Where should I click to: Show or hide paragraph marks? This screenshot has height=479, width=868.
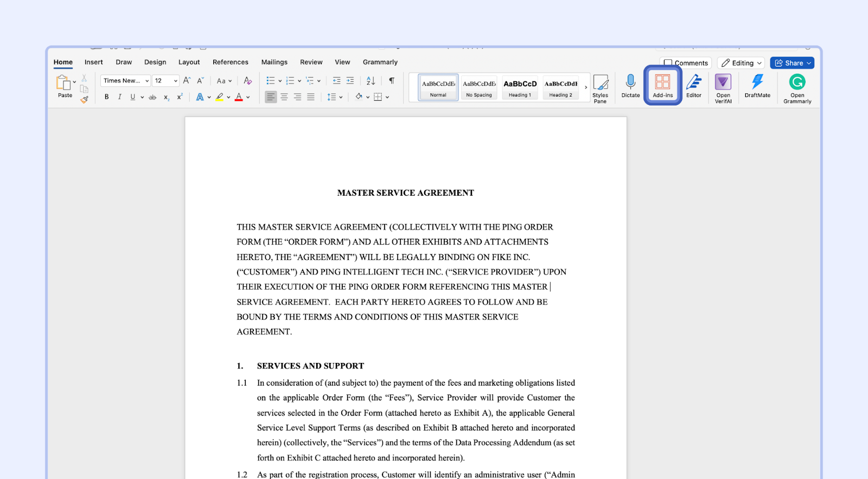pos(392,81)
